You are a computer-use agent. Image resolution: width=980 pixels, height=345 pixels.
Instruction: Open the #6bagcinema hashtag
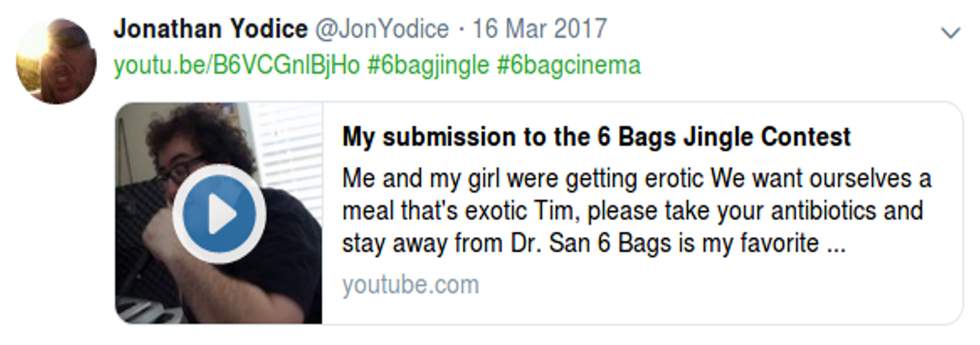coord(568,66)
